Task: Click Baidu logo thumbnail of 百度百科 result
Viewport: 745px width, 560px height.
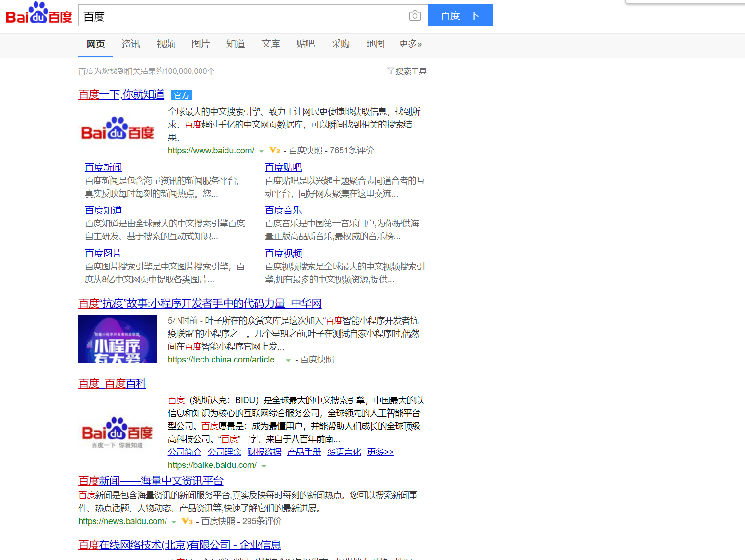Action: click(x=118, y=432)
